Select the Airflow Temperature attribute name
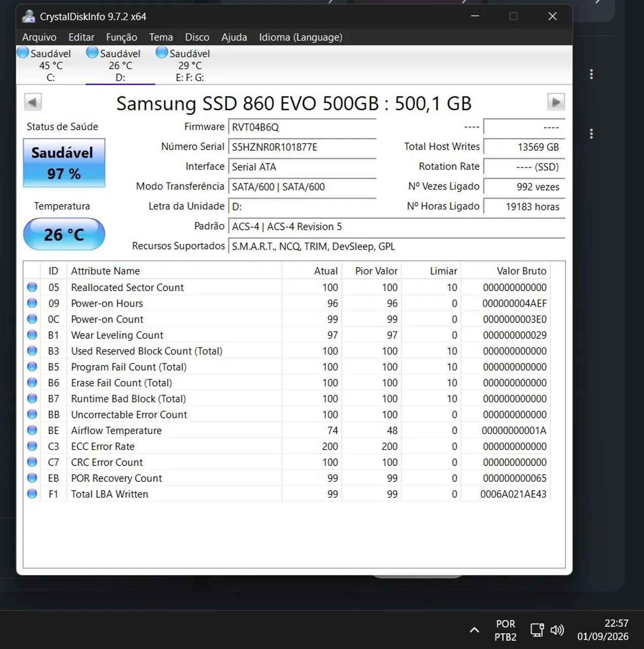This screenshot has height=649, width=644. pos(116,430)
